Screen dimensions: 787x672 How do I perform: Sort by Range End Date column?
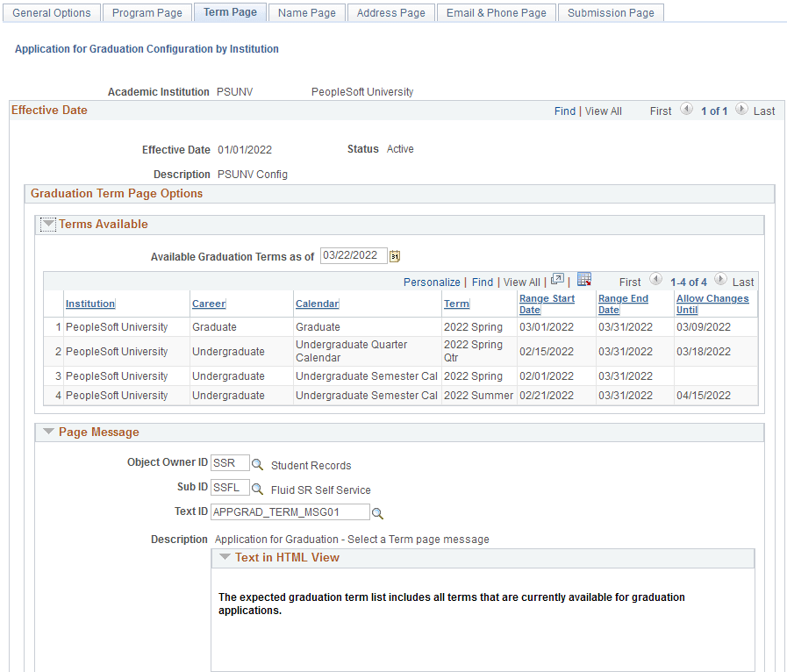(623, 304)
